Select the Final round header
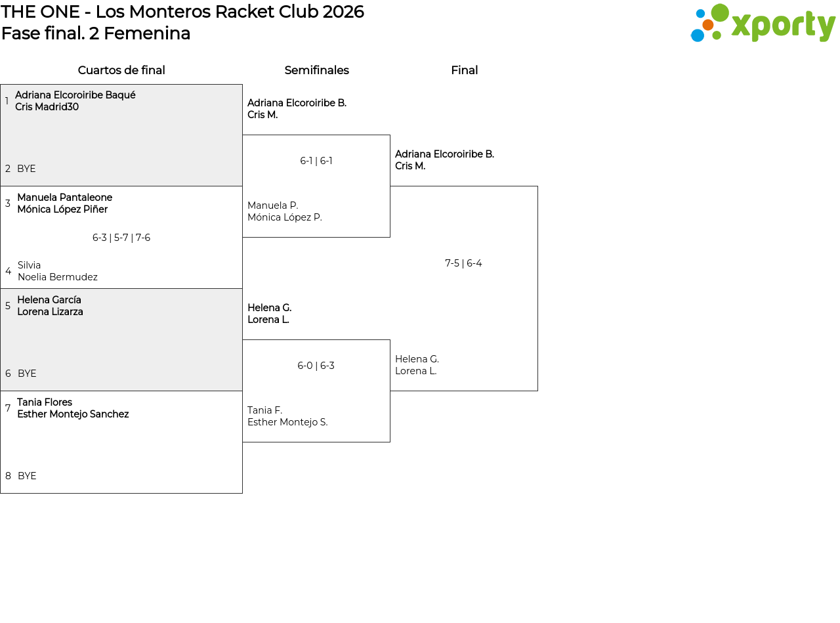This screenshot has width=840, height=623. click(464, 70)
